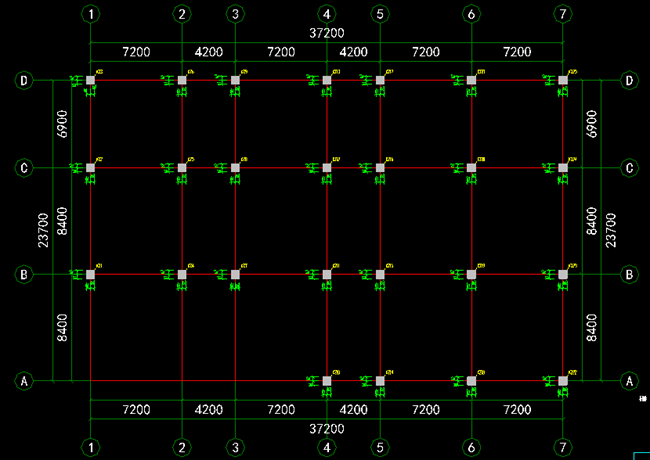This screenshot has height=460, width=650.
Task: Select the left 23700 overall dimension text
Action: (x=43, y=230)
